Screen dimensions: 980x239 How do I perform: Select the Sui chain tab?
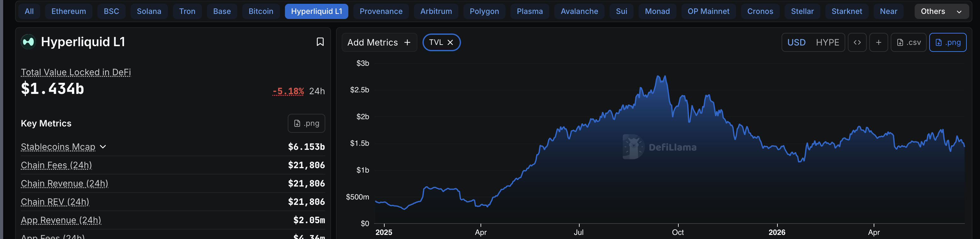pos(621,11)
